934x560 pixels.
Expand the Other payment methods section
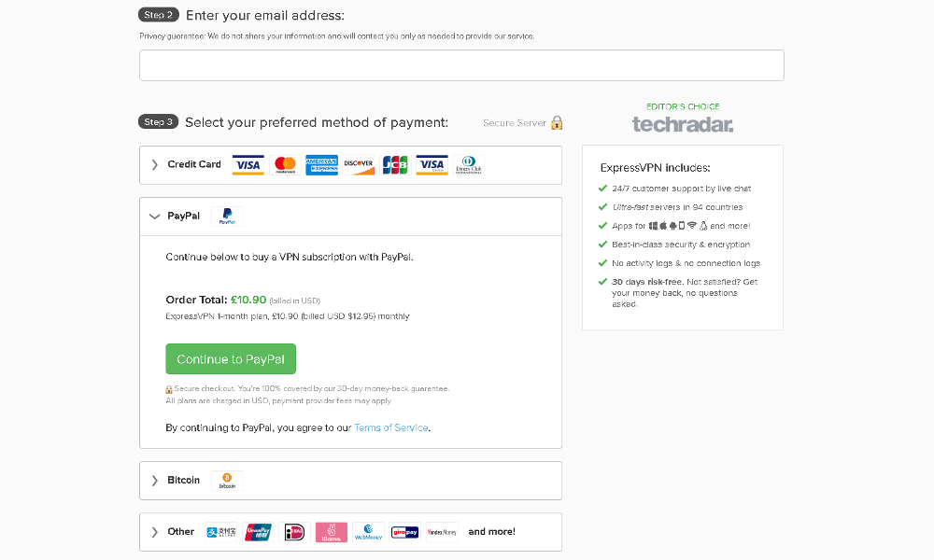[350, 532]
